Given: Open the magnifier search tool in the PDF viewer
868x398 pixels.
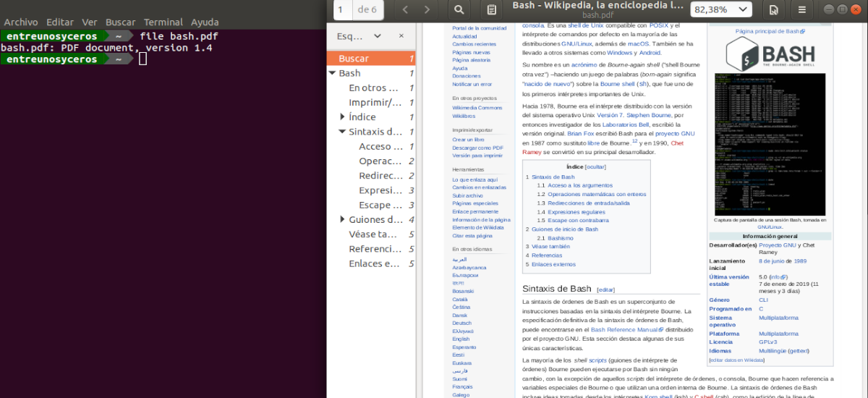Looking at the screenshot, I should 459,10.
